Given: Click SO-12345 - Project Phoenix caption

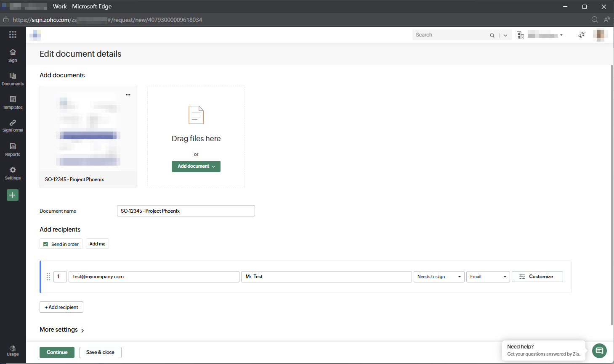Looking at the screenshot, I should point(74,179).
